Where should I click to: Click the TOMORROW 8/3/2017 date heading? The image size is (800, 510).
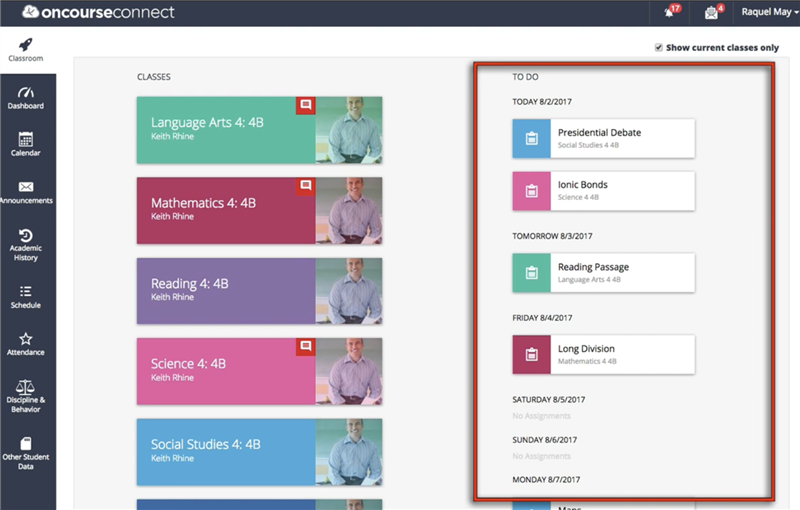(x=552, y=236)
